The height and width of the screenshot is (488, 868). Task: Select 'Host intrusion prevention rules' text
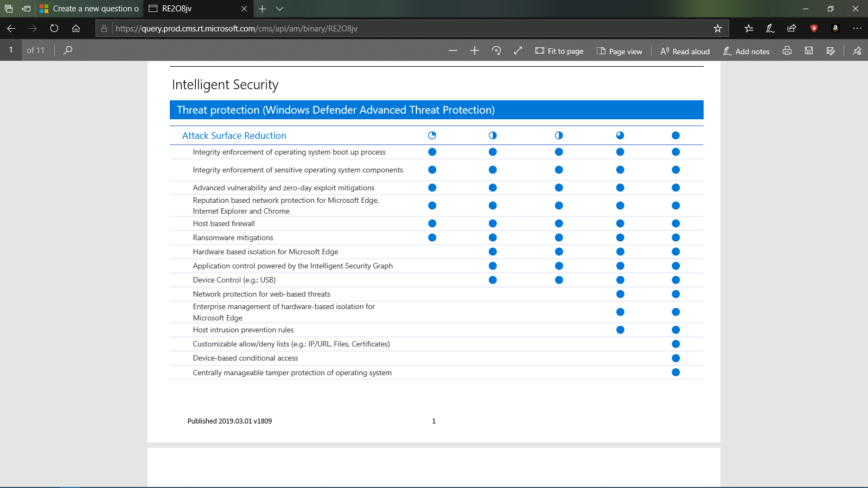tap(243, 330)
